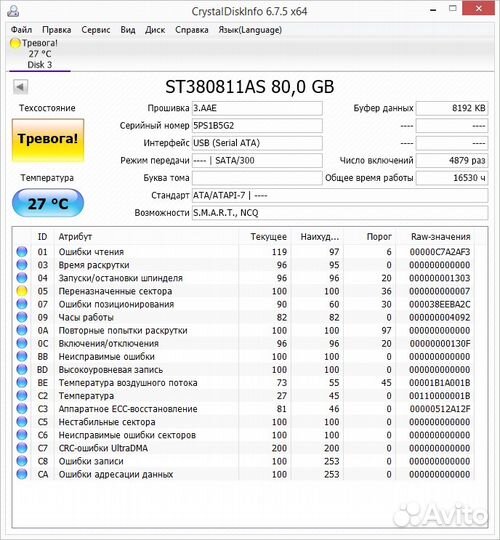Click the empty Буква тома field
The height and width of the screenshot is (540, 500).
click(x=257, y=178)
